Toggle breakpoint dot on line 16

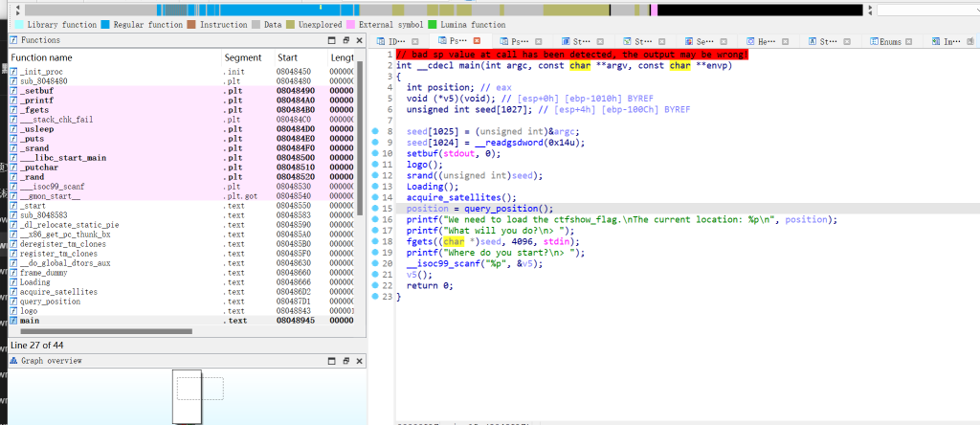[x=375, y=219]
